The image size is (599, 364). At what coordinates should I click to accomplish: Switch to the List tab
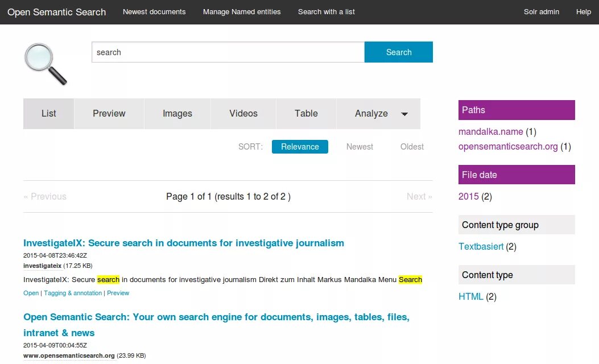click(x=48, y=113)
